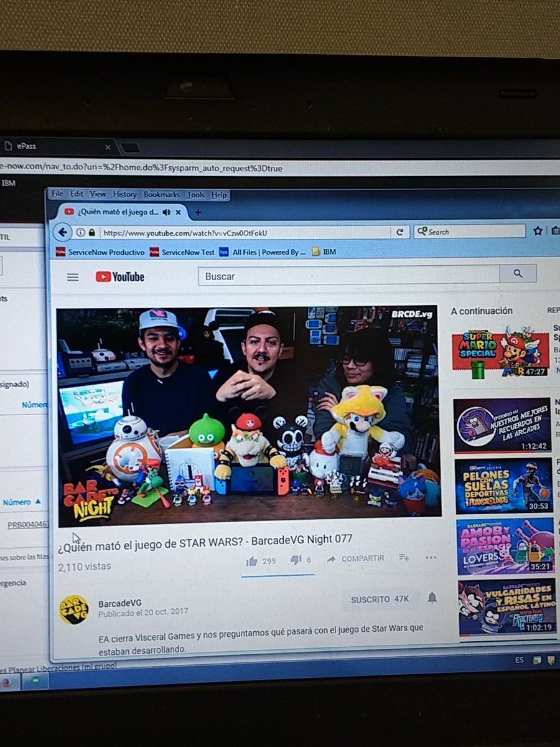Open the All Files bookmark

pos(263,252)
